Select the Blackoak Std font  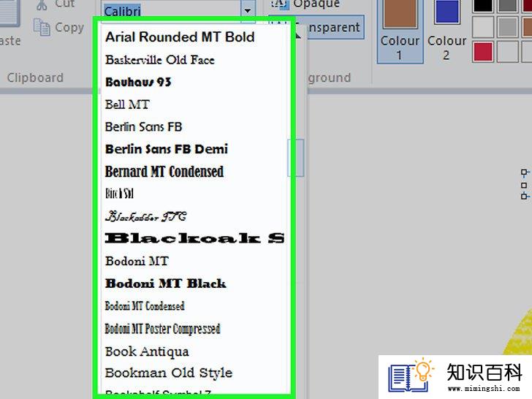[x=194, y=238]
